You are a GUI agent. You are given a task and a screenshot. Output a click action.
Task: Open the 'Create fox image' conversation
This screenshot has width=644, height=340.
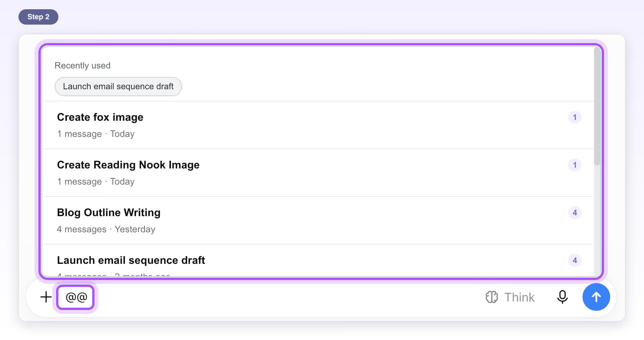(x=318, y=125)
